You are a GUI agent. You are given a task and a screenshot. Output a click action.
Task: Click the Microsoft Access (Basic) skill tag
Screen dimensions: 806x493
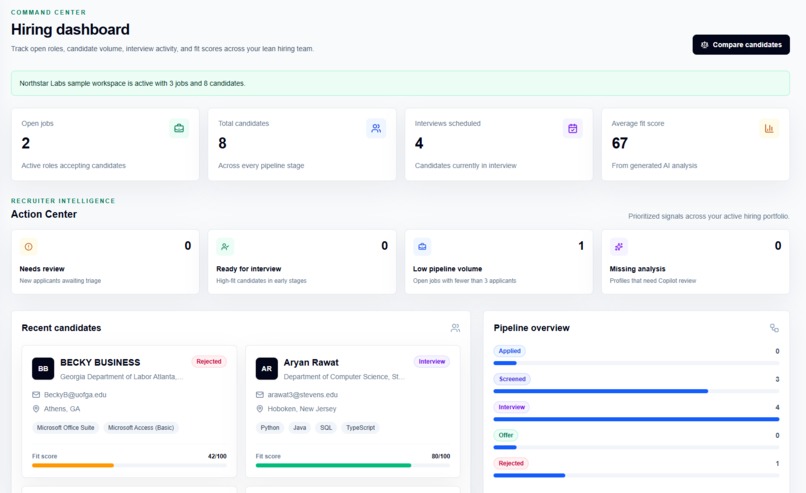coord(141,428)
